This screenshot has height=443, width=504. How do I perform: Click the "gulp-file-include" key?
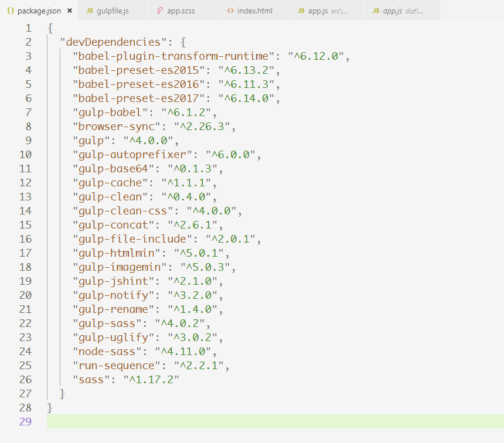pos(132,239)
